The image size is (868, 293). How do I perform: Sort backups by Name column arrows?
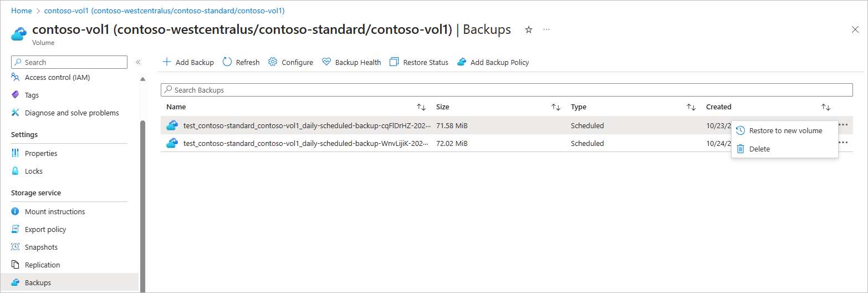click(421, 107)
